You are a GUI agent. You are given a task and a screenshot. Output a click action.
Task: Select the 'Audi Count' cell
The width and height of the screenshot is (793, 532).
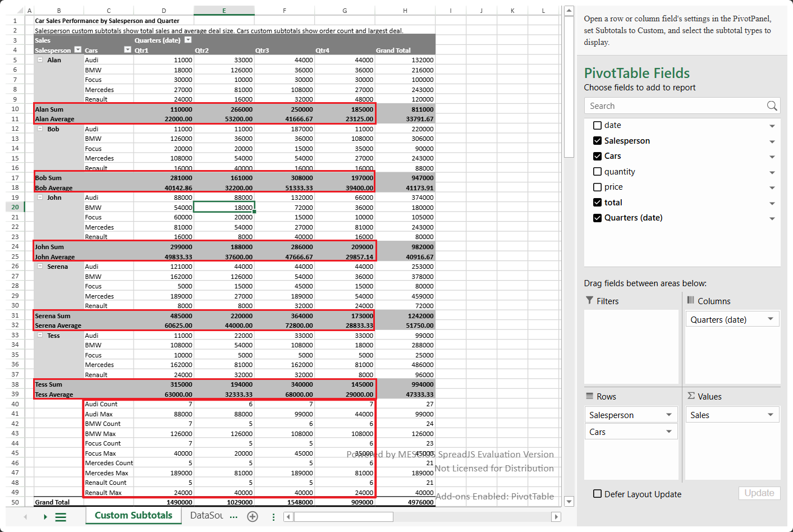click(109, 404)
